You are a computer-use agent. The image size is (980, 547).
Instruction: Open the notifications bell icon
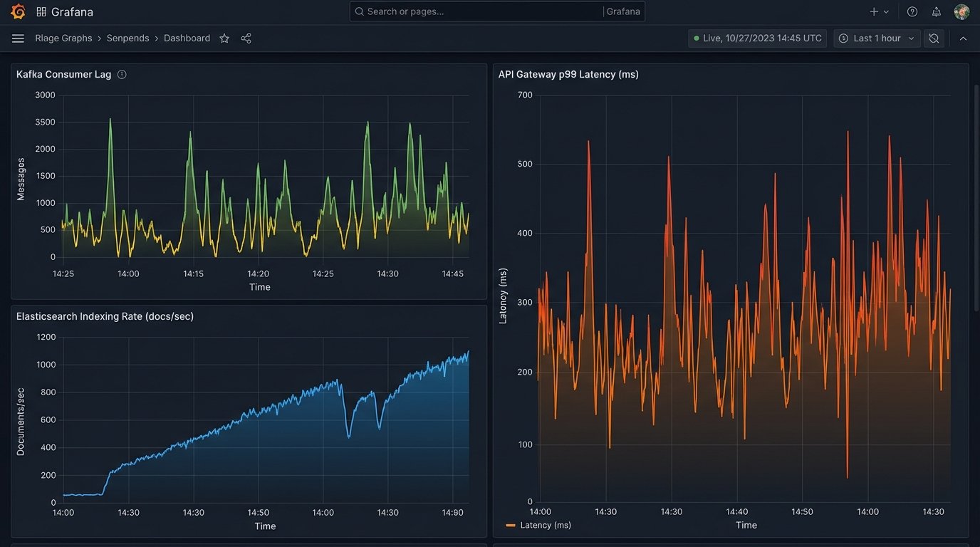tap(937, 11)
